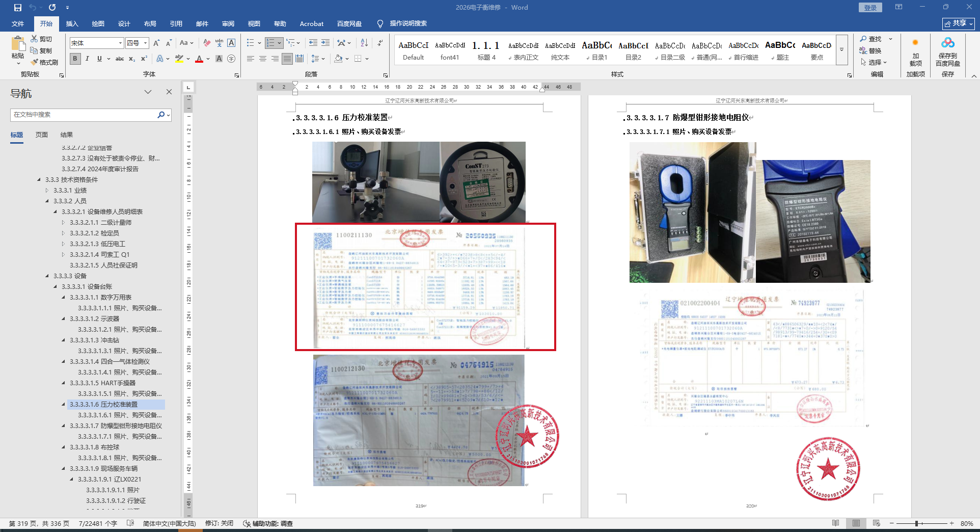Click the Format Painter (格式刷) tool

[44, 62]
